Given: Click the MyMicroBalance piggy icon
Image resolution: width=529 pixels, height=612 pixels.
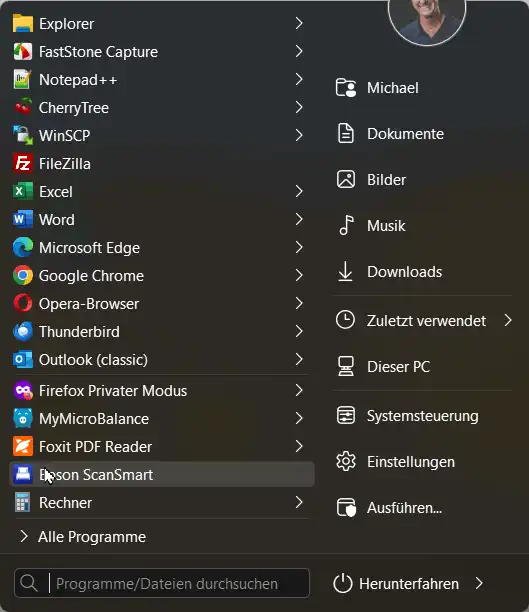Looking at the screenshot, I should click(23, 418).
